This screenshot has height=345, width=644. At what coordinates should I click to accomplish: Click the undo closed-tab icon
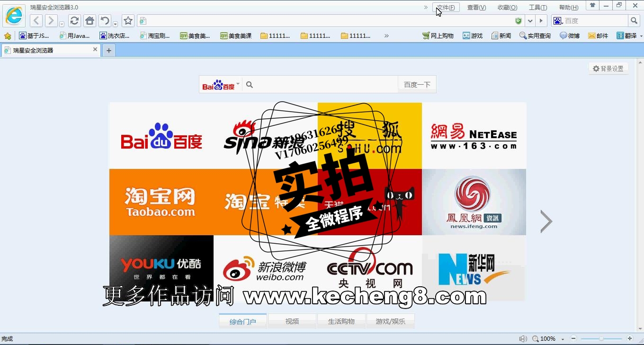pos(105,21)
